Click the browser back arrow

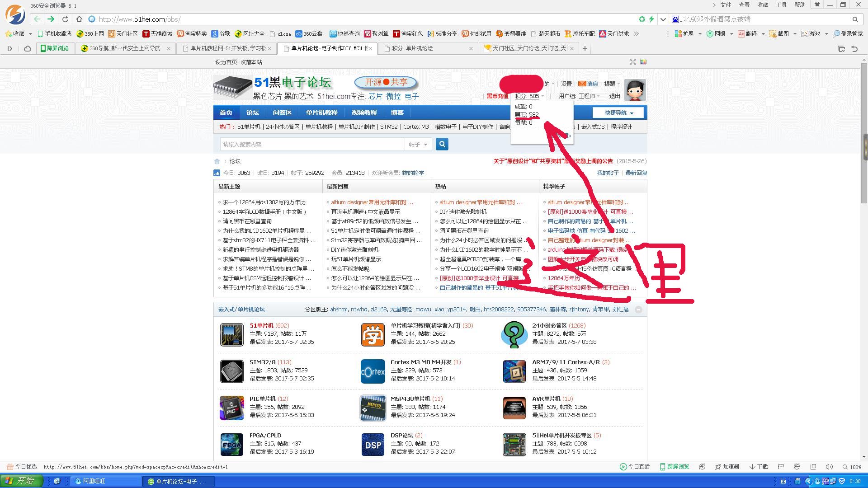[x=37, y=19]
